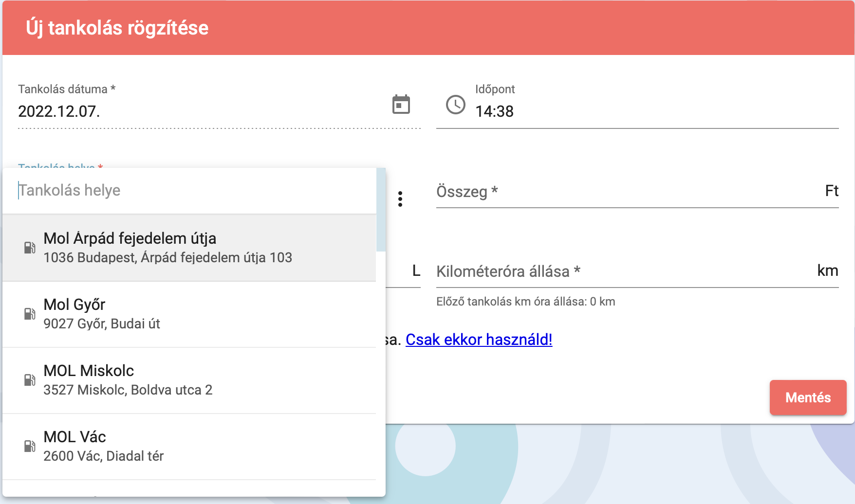Image resolution: width=855 pixels, height=504 pixels.
Task: Click fuel pump icon next to MOL Vác
Action: (30, 446)
